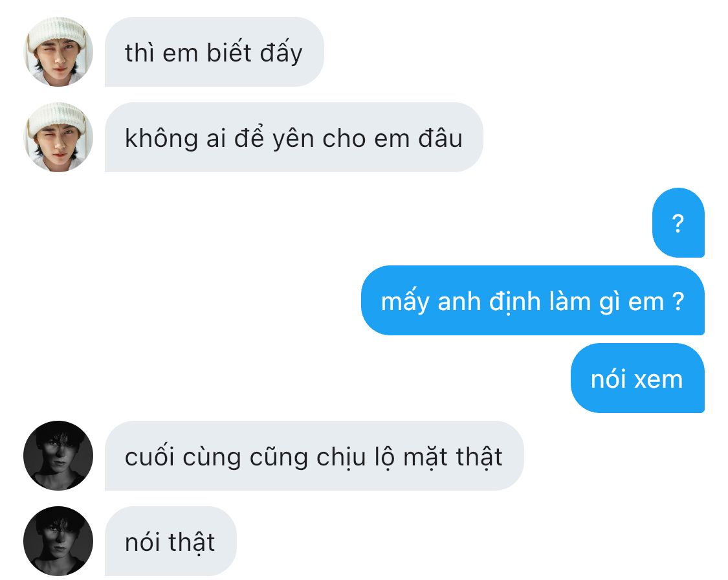This screenshot has height=580, width=728.
Task: Select the "không ai để yên cho em đâu" message
Action: tap(294, 137)
